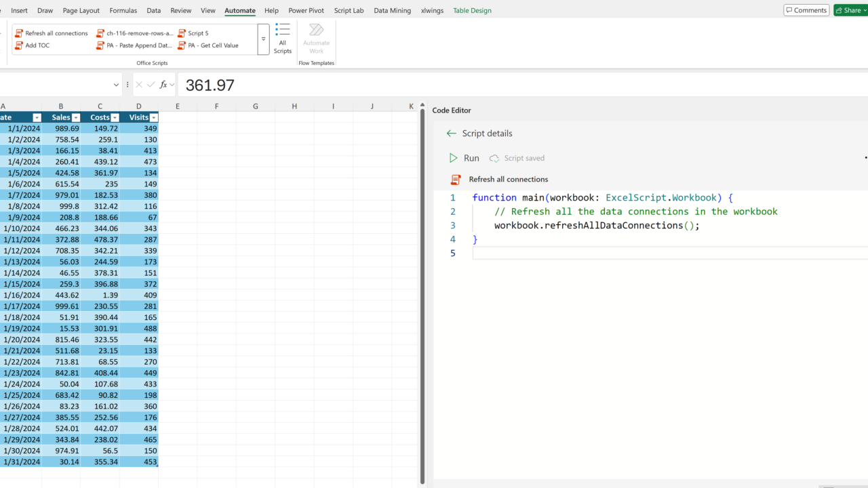The width and height of the screenshot is (868, 488).
Task: Click the fx insert function icon
Action: 163,85
